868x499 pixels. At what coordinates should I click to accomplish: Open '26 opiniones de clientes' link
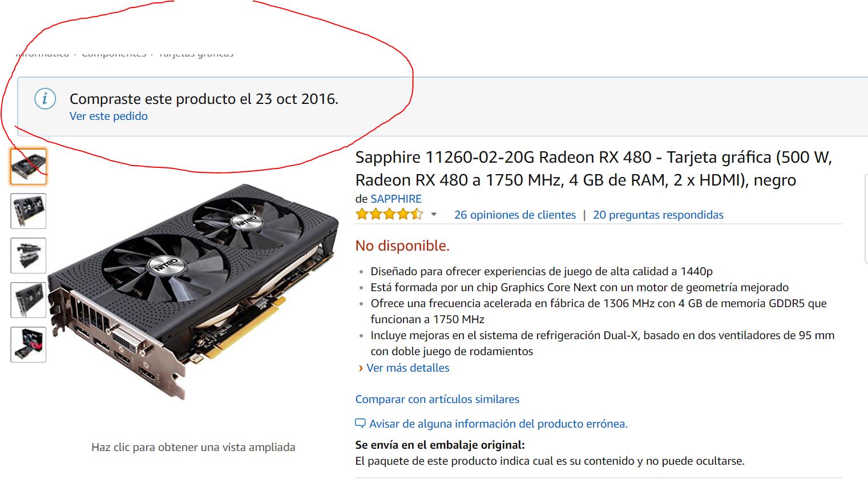point(515,215)
